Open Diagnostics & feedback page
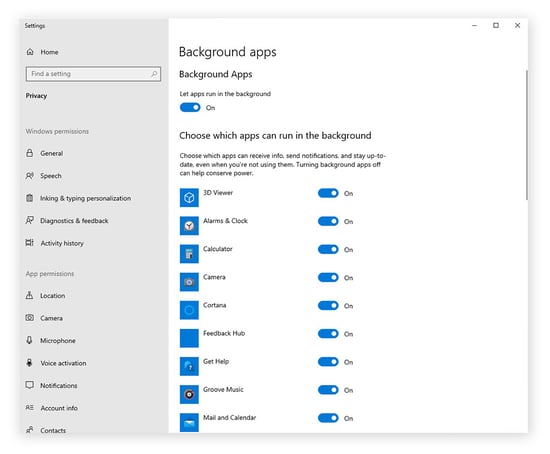Image resolution: width=550 pixels, height=454 pixels. 74,221
